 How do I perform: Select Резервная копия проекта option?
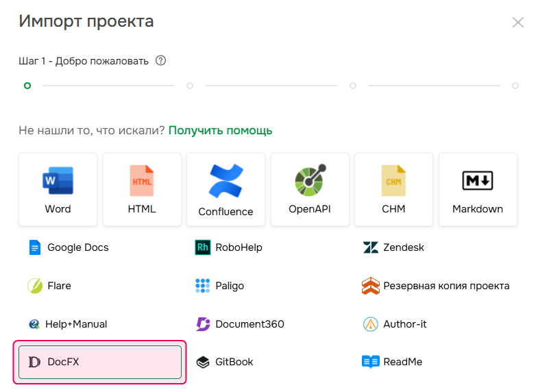[446, 286]
